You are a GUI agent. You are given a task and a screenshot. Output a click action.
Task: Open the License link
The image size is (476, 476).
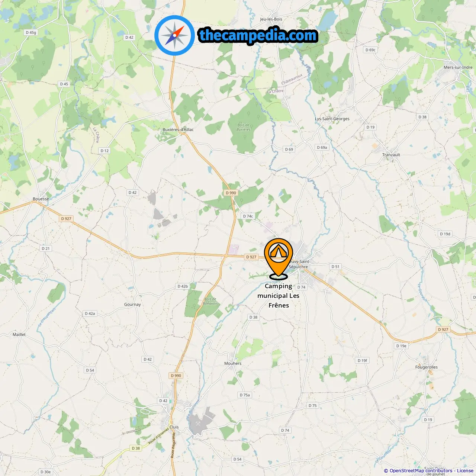click(x=465, y=471)
